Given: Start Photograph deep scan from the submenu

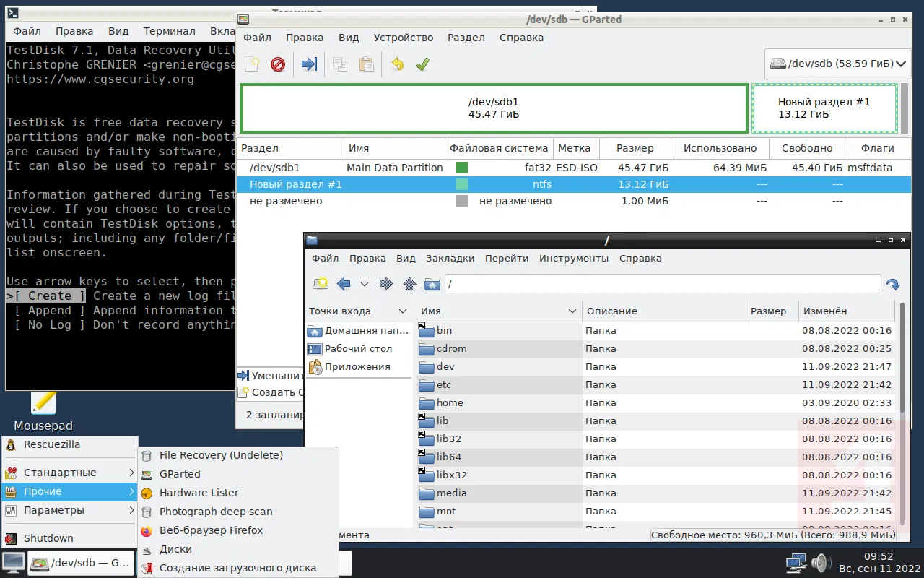Looking at the screenshot, I should point(237,512).
